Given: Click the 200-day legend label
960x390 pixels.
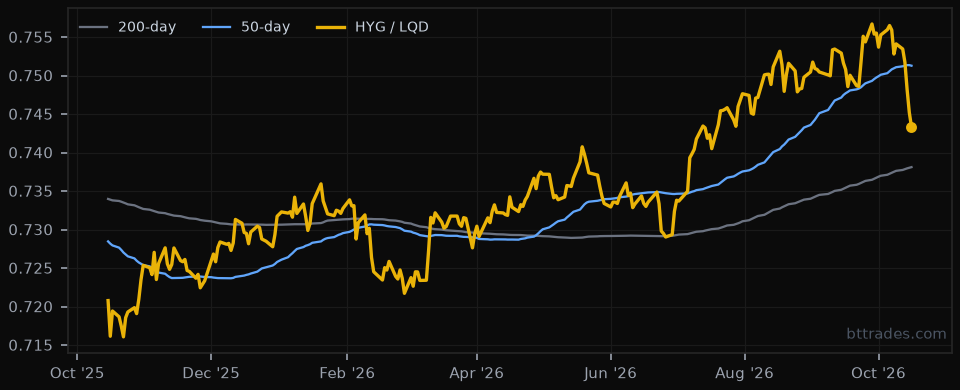Looking at the screenshot, I should coord(147,28).
